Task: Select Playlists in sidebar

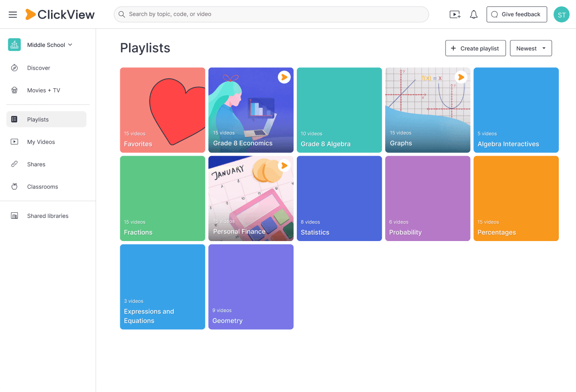Action: point(46,119)
